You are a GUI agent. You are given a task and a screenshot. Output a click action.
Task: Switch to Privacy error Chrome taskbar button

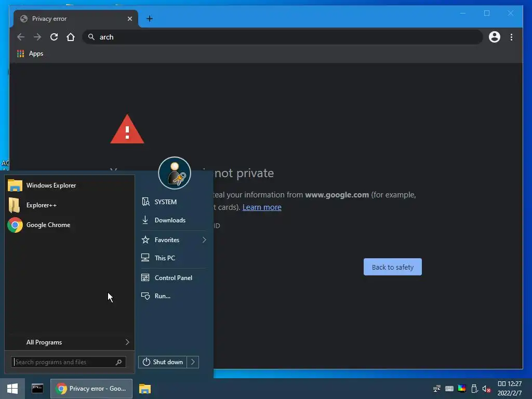[91, 389]
